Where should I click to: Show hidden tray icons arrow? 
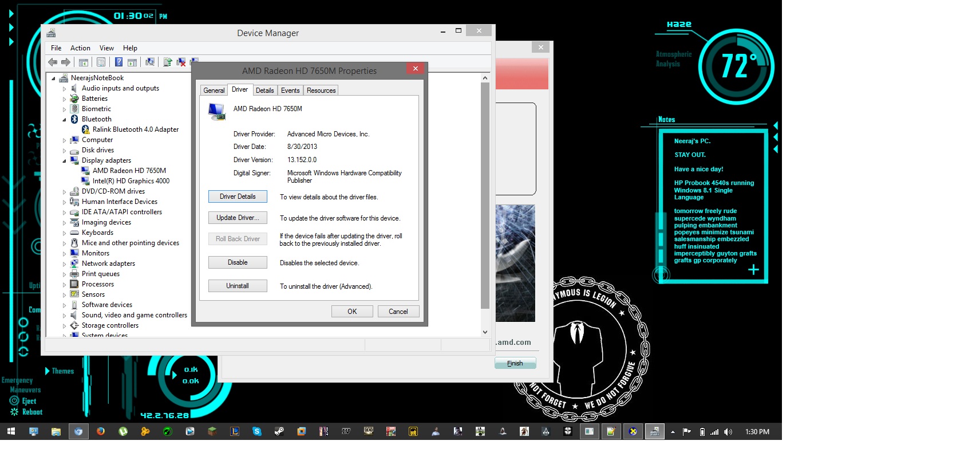(673, 432)
